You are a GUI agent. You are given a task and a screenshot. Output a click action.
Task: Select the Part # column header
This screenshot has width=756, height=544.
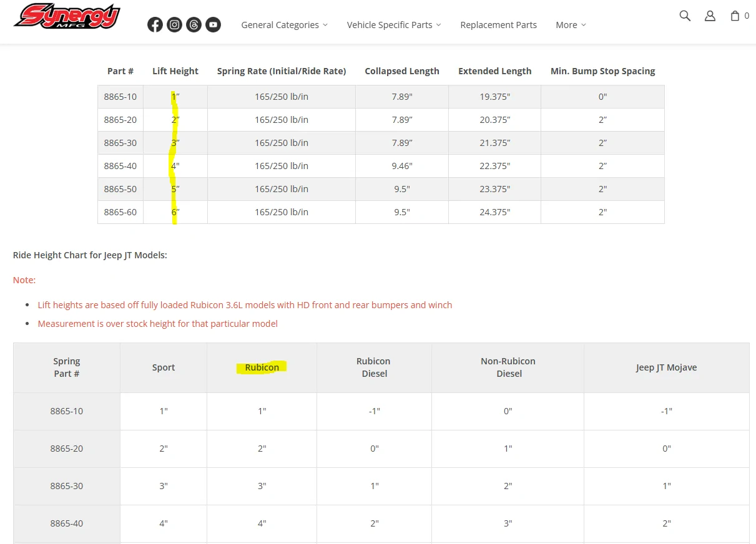tap(120, 71)
